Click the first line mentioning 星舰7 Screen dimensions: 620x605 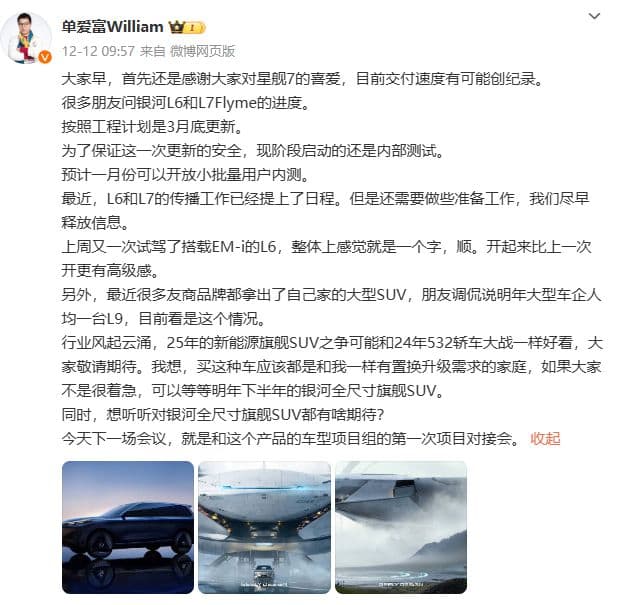pyautogui.click(x=302, y=79)
